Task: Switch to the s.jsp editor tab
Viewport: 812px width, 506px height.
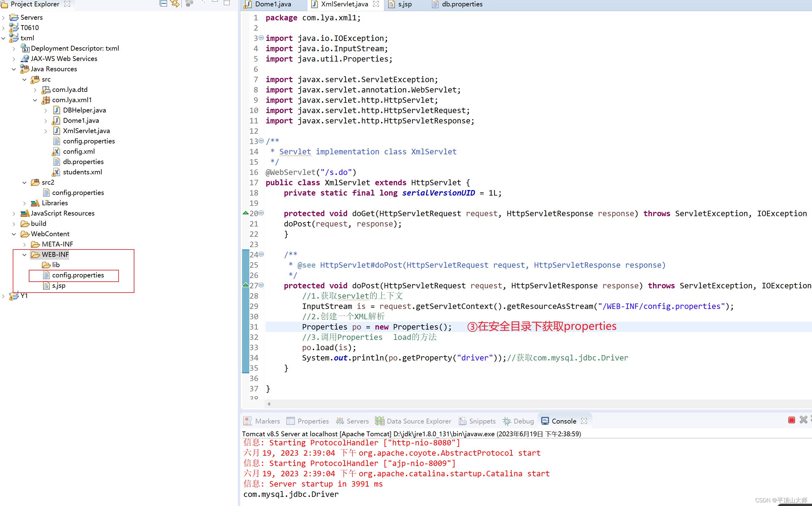Action: [x=404, y=4]
